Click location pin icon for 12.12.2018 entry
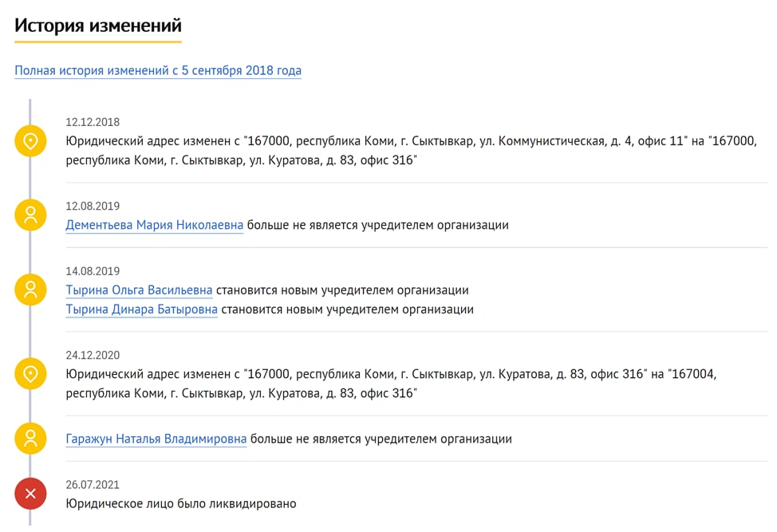This screenshot has width=777, height=532. click(x=30, y=141)
